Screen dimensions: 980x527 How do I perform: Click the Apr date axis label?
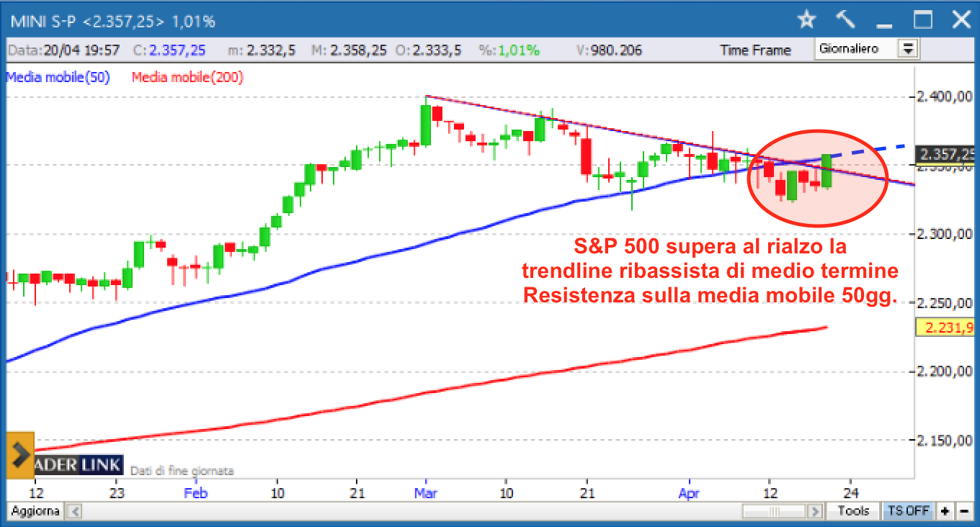click(690, 493)
